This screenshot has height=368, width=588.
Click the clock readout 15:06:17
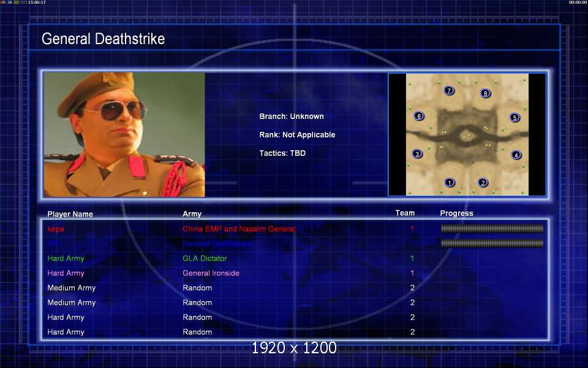[x=37, y=2]
